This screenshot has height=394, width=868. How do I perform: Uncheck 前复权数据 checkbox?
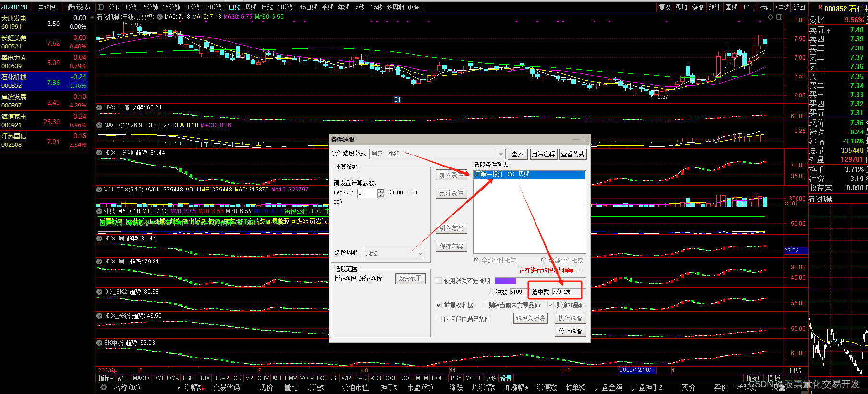439,305
